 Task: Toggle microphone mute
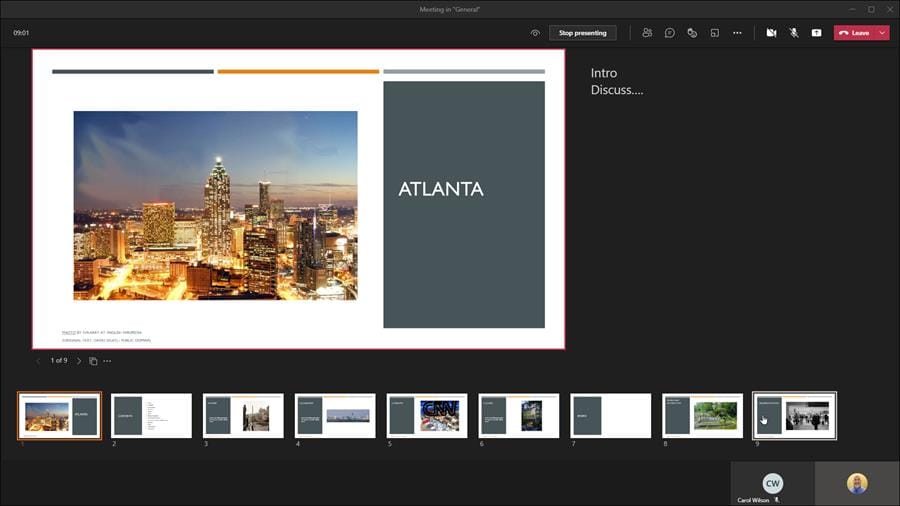pyautogui.click(x=794, y=33)
